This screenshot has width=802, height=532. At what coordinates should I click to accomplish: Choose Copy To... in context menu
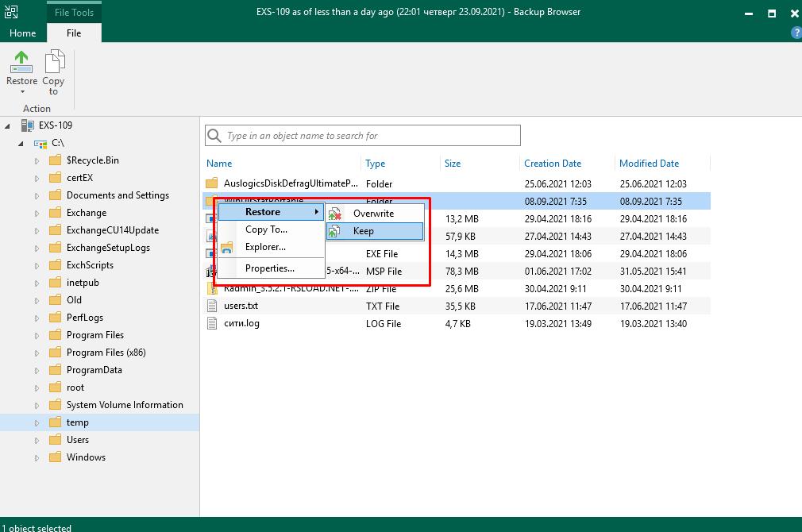coord(266,229)
